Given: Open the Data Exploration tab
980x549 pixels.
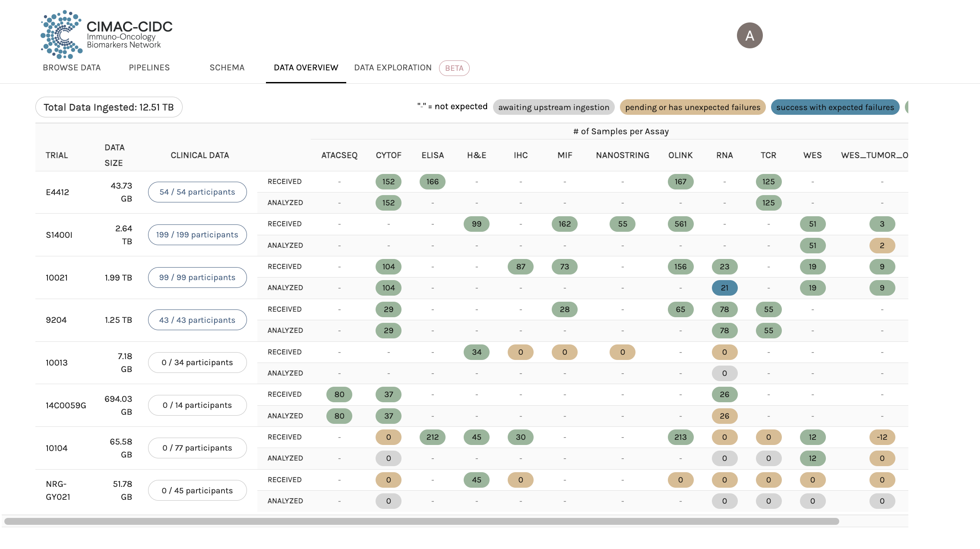Looking at the screenshot, I should 393,68.
